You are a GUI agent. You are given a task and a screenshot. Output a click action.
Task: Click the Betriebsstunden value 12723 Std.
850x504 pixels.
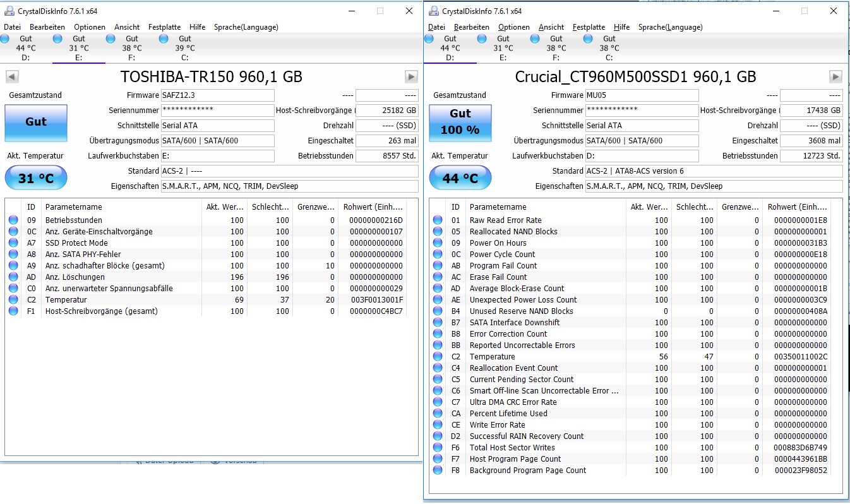click(x=811, y=156)
